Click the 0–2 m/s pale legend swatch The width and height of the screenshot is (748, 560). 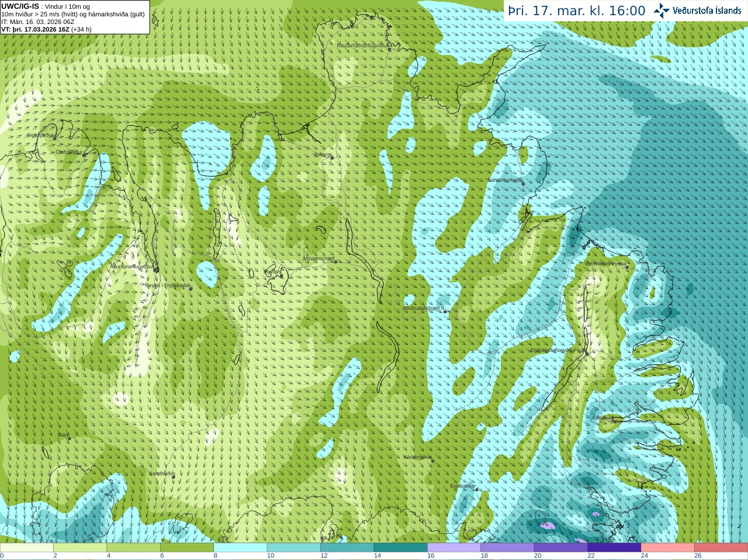point(26,548)
